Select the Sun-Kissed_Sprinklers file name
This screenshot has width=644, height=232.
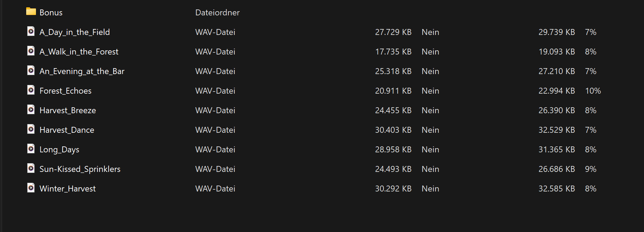(80, 169)
